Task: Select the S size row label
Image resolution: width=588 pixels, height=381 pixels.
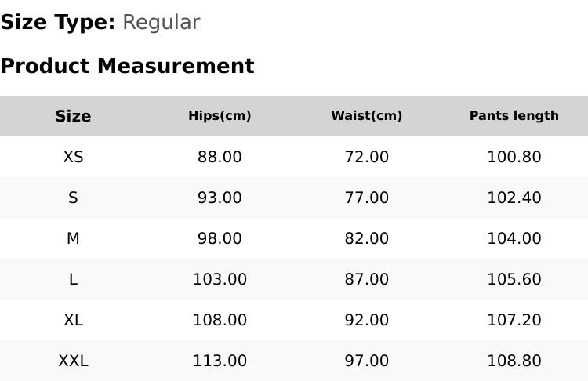Action: (73, 198)
